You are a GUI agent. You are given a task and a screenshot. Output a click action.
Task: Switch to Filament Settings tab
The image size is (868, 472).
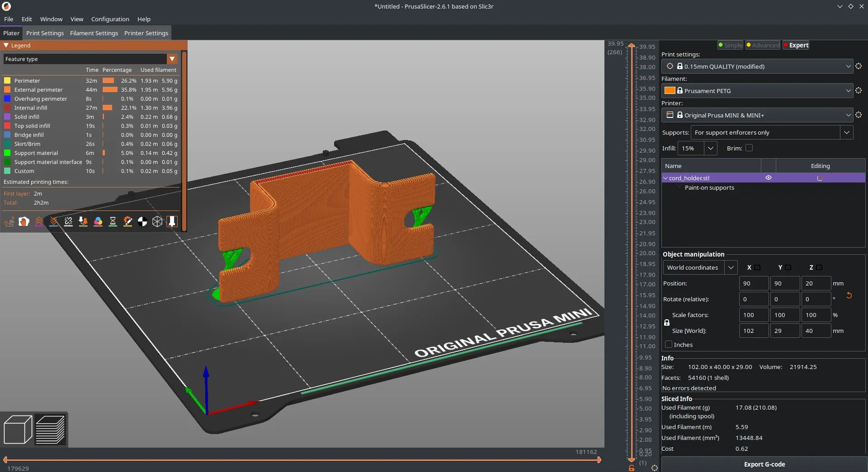click(x=94, y=33)
